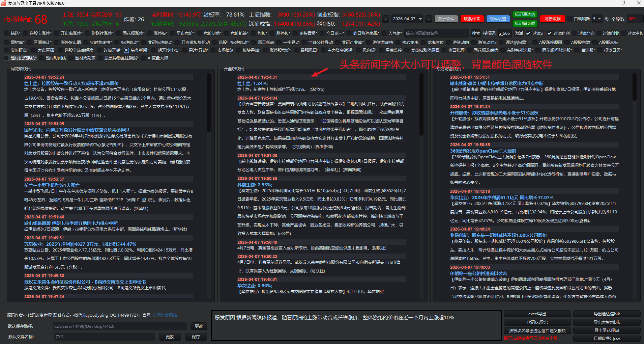
Task: Open 软件设置 software settings
Action: (x=498, y=19)
